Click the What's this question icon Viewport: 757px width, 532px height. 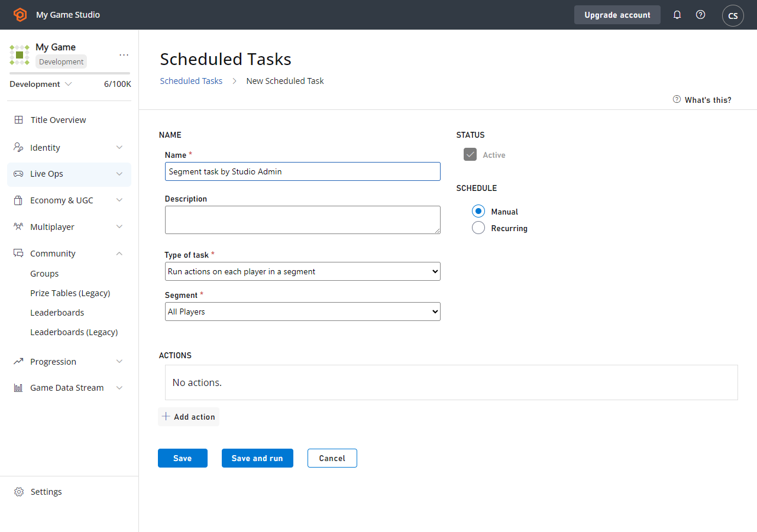coord(677,99)
